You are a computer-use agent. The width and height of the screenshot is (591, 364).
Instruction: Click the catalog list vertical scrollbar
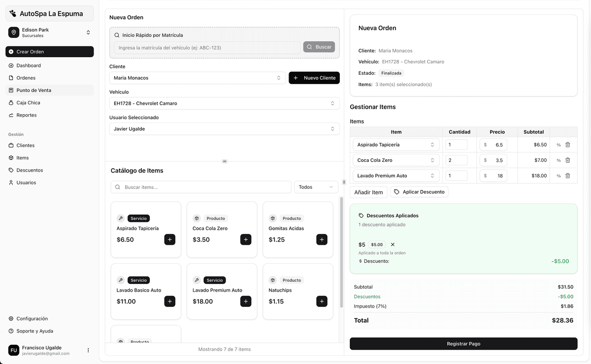pos(341,252)
